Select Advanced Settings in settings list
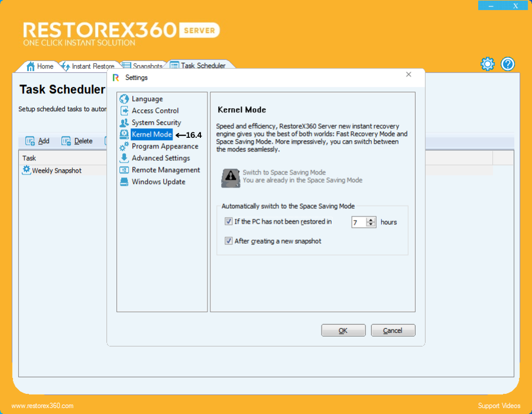Viewport: 532px width, 414px height. [x=161, y=158]
